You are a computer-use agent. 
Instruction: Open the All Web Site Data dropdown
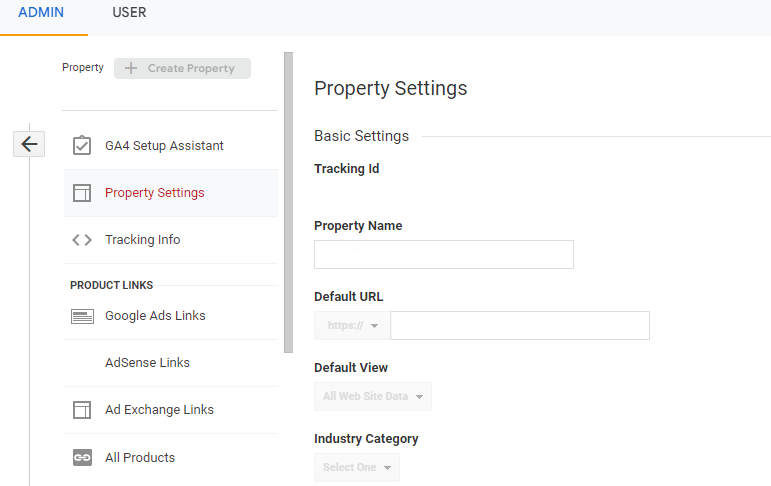[x=373, y=396]
